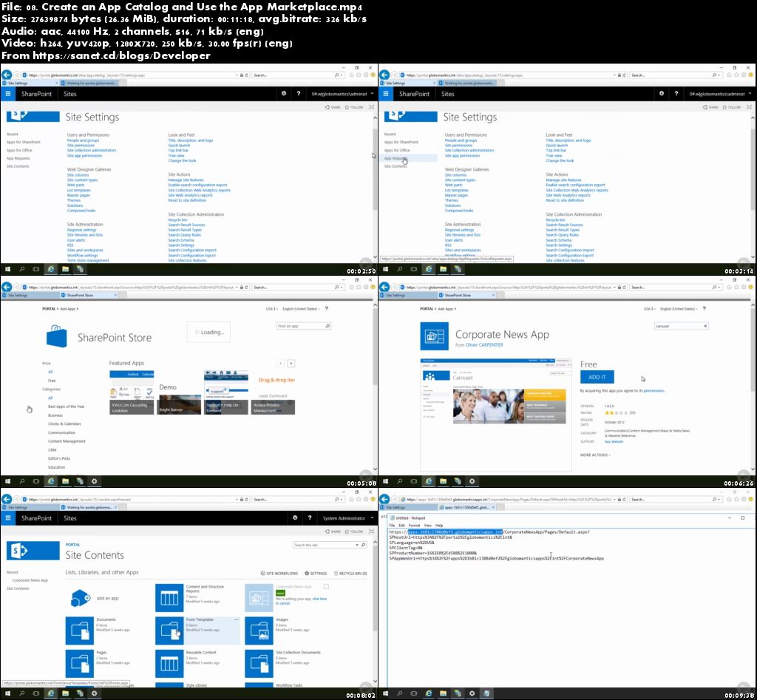Click the ADD IT button

click(597, 377)
